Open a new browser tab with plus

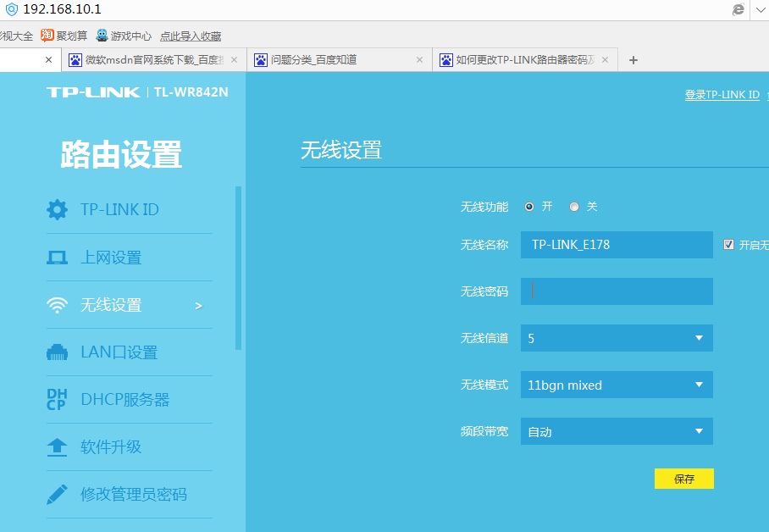(x=633, y=60)
